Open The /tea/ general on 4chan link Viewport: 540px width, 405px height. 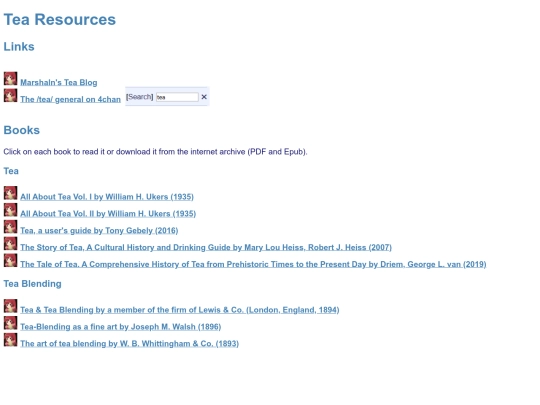70,100
